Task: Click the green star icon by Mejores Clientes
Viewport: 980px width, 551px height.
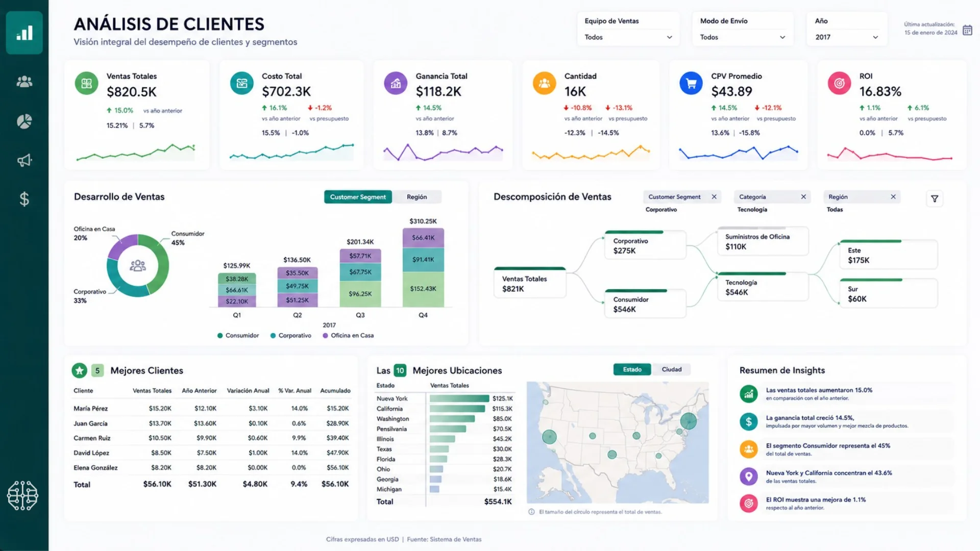Action: coord(80,370)
